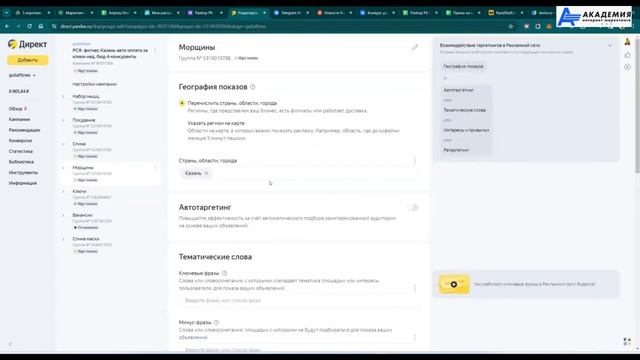Expand the Набор мышц group
This screenshot has width=640, height=360.
(63, 97)
